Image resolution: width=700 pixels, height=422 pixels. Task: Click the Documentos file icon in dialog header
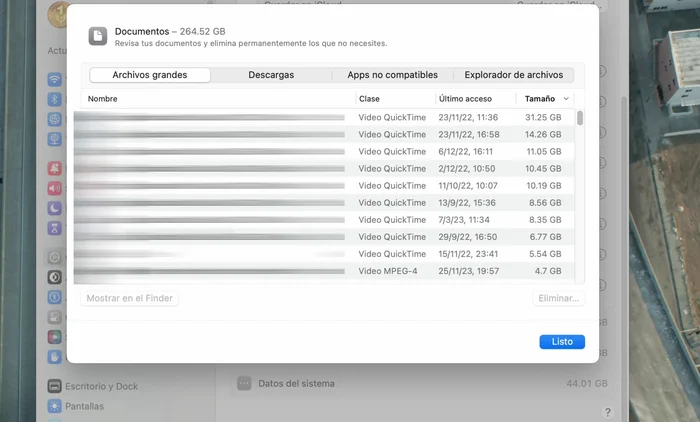point(98,36)
